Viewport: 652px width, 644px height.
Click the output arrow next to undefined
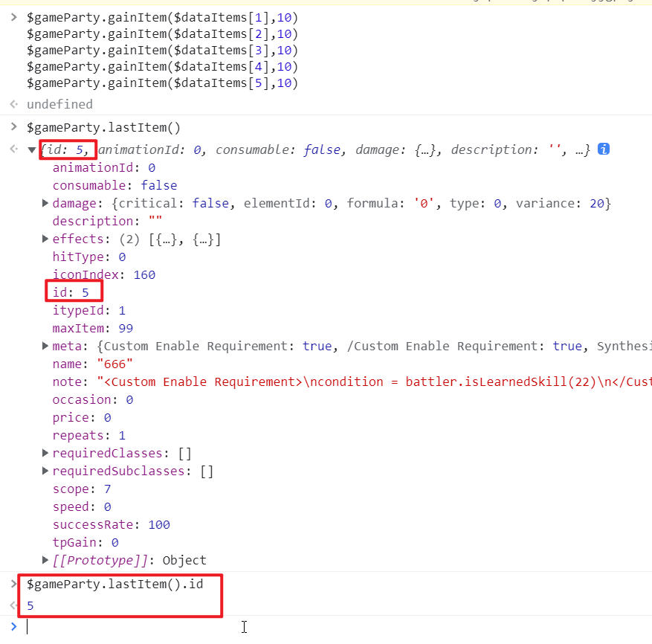point(13,104)
